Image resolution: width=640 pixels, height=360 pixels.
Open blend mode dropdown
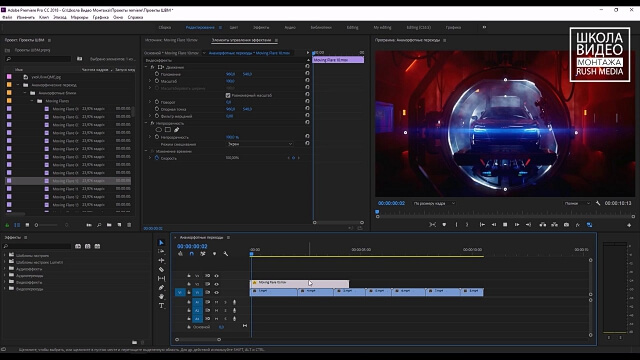coord(260,144)
